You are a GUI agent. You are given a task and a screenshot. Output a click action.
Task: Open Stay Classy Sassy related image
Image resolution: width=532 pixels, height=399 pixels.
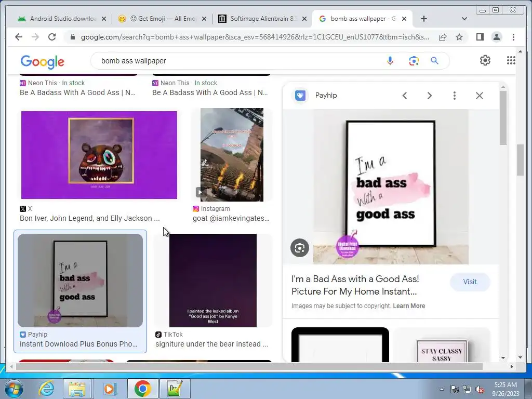click(442, 345)
